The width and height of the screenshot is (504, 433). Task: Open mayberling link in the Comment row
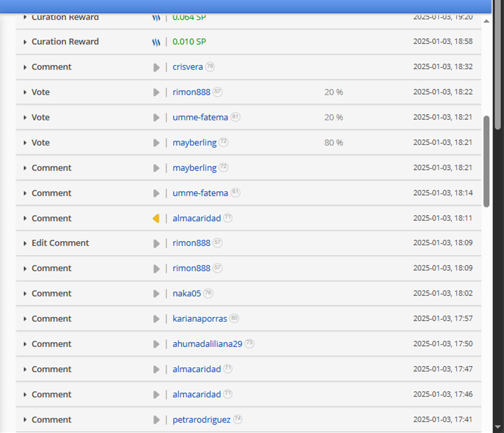pyautogui.click(x=194, y=168)
